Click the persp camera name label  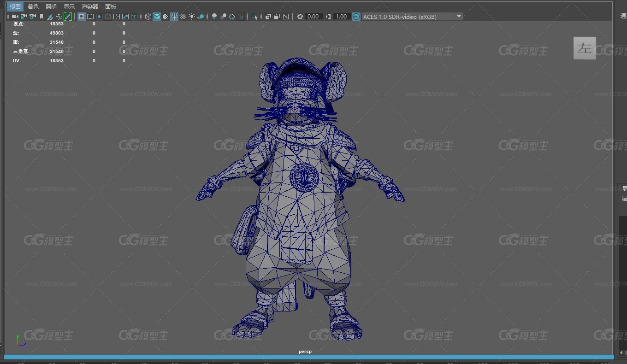click(305, 352)
